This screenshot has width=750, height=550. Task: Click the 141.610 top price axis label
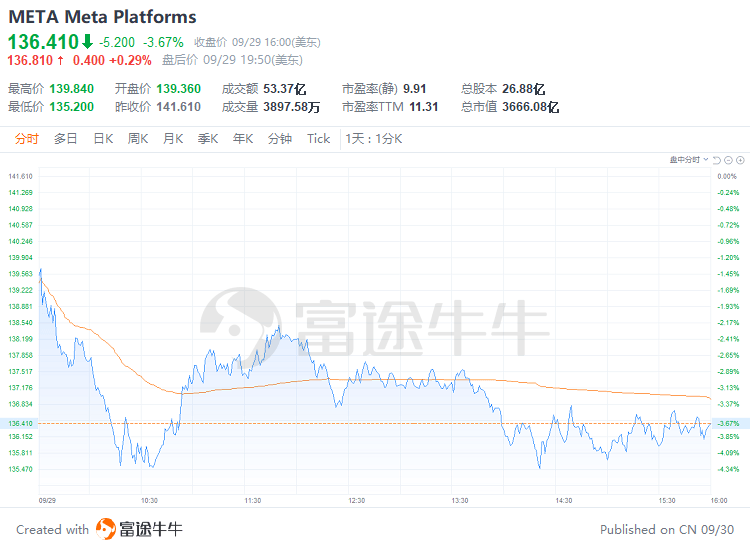[21, 176]
